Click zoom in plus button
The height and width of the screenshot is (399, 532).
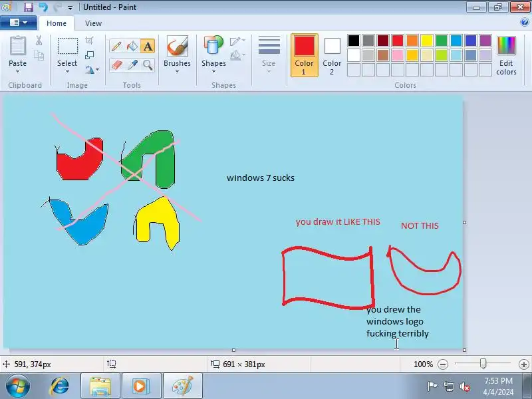(524, 364)
